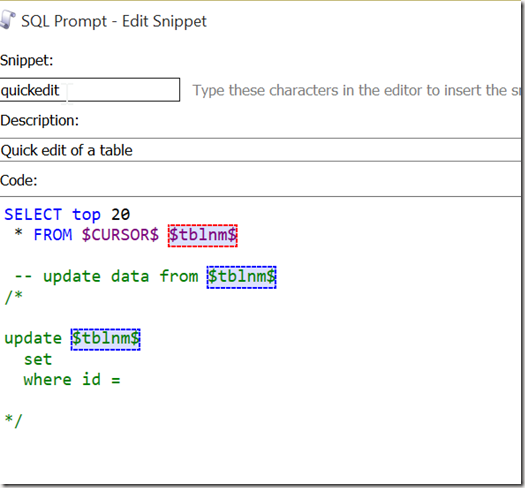Click the SELECT keyword in the code editor

point(33,214)
